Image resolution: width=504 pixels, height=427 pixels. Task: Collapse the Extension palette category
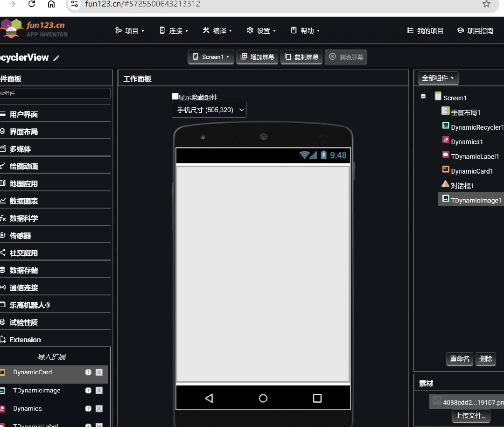(x=55, y=340)
